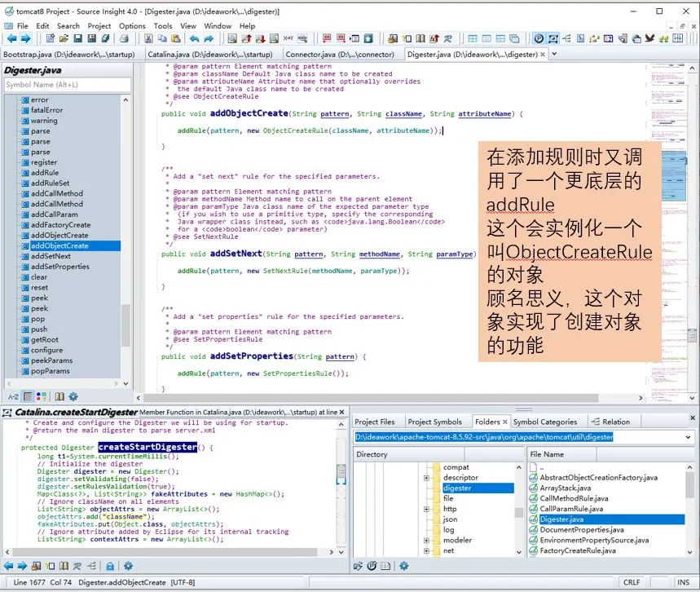Open the Project Files tab
Viewport: 700px width, 592px height.
[x=375, y=422]
